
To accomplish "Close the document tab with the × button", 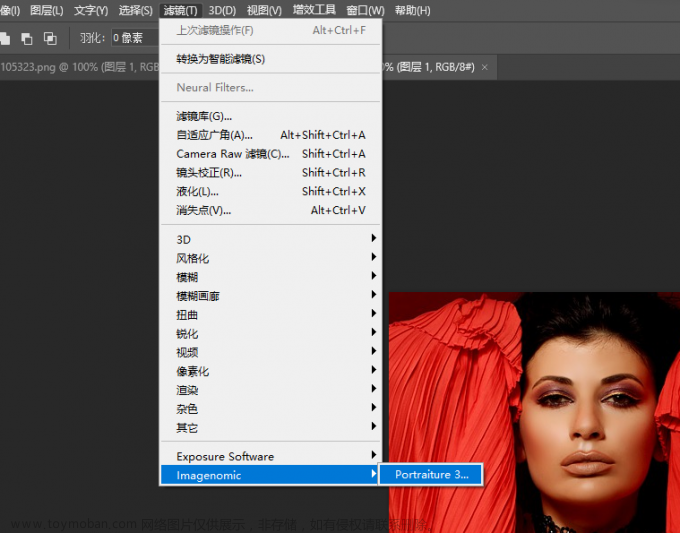I will pyautogui.click(x=485, y=67).
